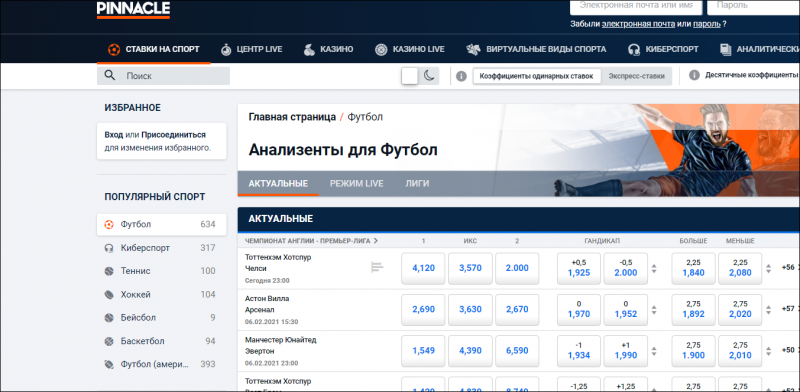Click the soccer ball icon in Ставки на спорт
This screenshot has width=800, height=392.
point(114,50)
